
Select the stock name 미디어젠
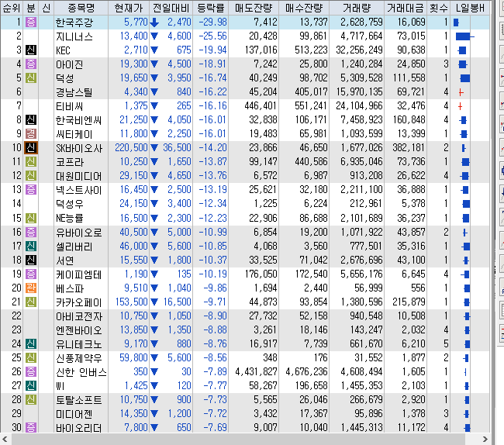coord(74,414)
